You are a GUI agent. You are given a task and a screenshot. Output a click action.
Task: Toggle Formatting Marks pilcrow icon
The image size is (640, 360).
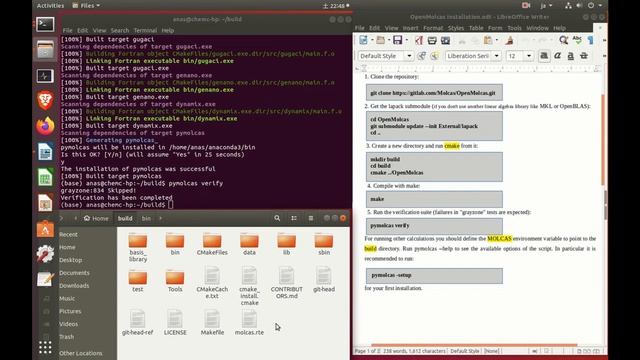591,40
